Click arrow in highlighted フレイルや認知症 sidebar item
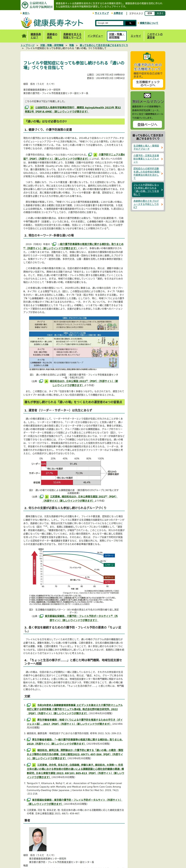This screenshot has height=868, width=186. (x=162, y=189)
